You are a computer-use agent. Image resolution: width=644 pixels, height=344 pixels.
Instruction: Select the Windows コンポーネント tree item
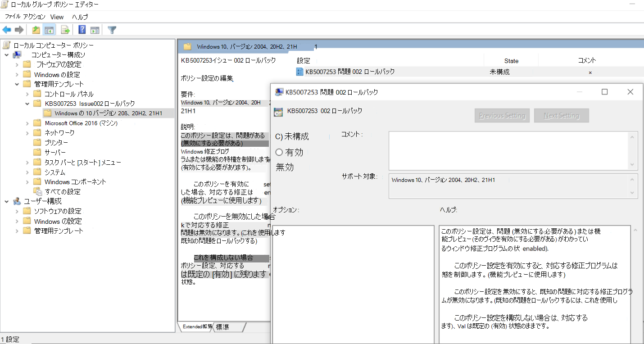(75, 182)
